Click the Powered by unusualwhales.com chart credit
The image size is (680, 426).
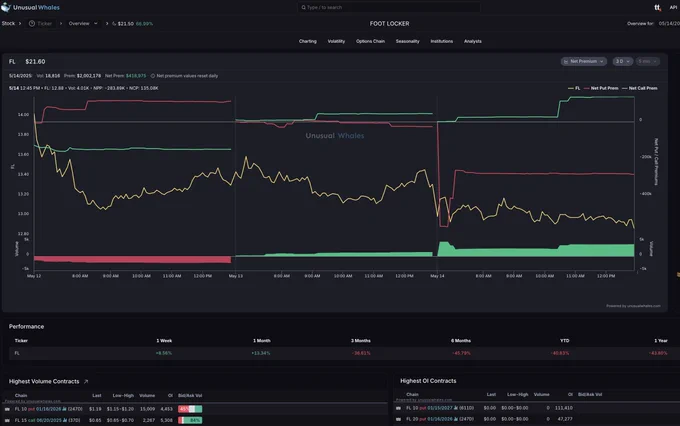pos(633,306)
